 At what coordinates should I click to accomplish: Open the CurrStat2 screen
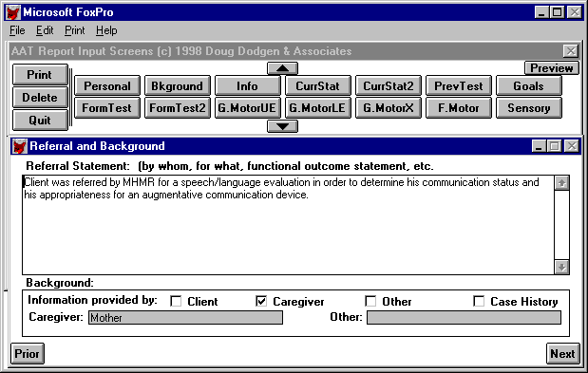[x=389, y=85]
